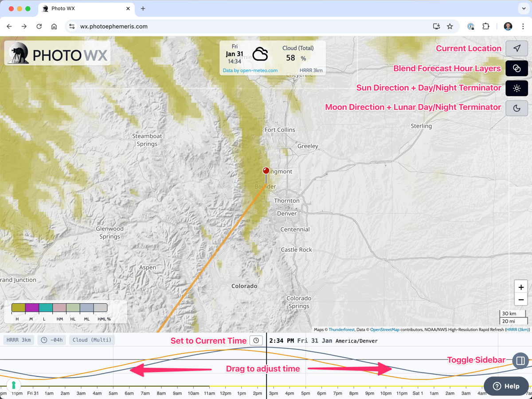
Task: Click the cloud weather icon in forecast card
Action: (x=260, y=55)
